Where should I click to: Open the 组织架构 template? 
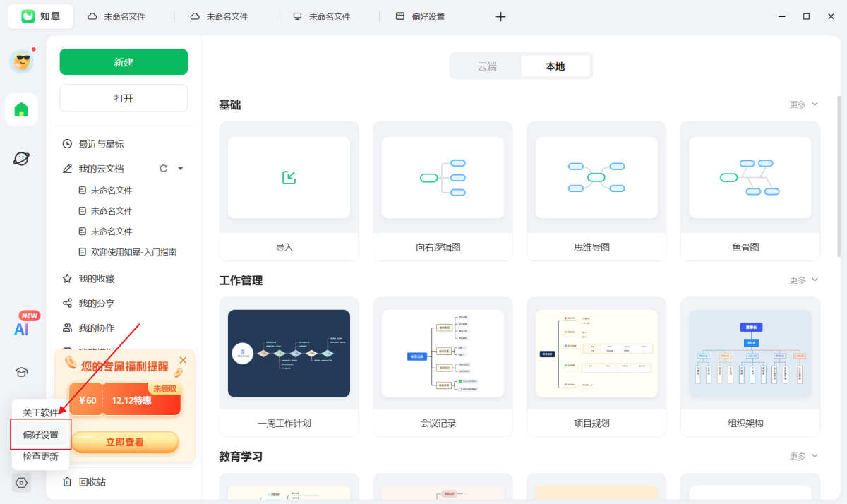point(750,367)
